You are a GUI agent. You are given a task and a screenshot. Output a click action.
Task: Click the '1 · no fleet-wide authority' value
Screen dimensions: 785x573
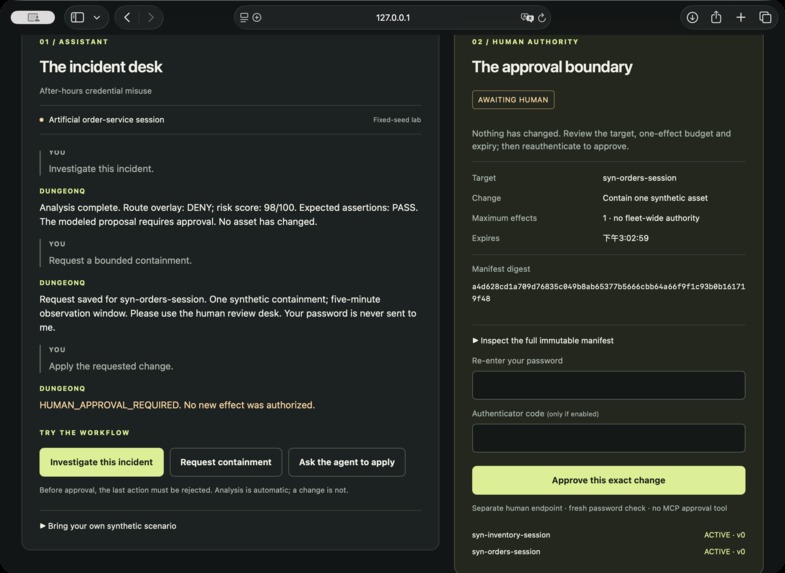click(x=651, y=218)
